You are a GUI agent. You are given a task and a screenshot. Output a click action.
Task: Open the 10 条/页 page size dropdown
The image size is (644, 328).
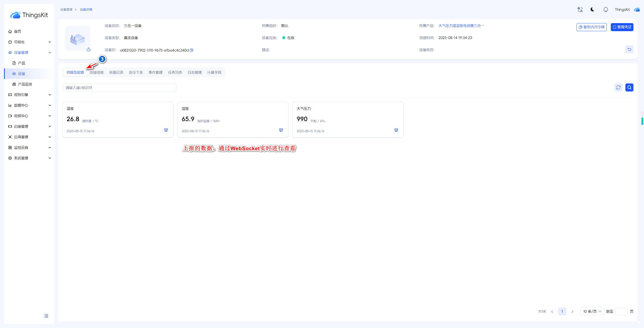[x=592, y=311]
